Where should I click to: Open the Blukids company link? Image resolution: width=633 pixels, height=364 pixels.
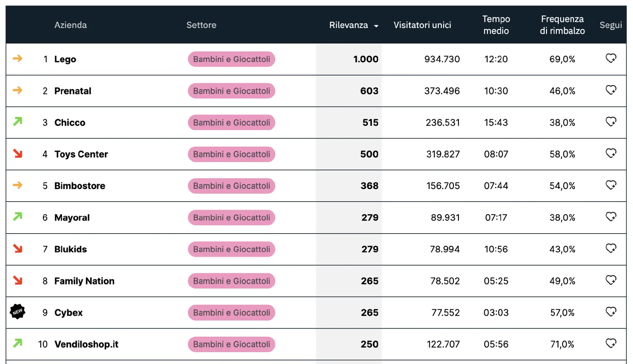70,249
